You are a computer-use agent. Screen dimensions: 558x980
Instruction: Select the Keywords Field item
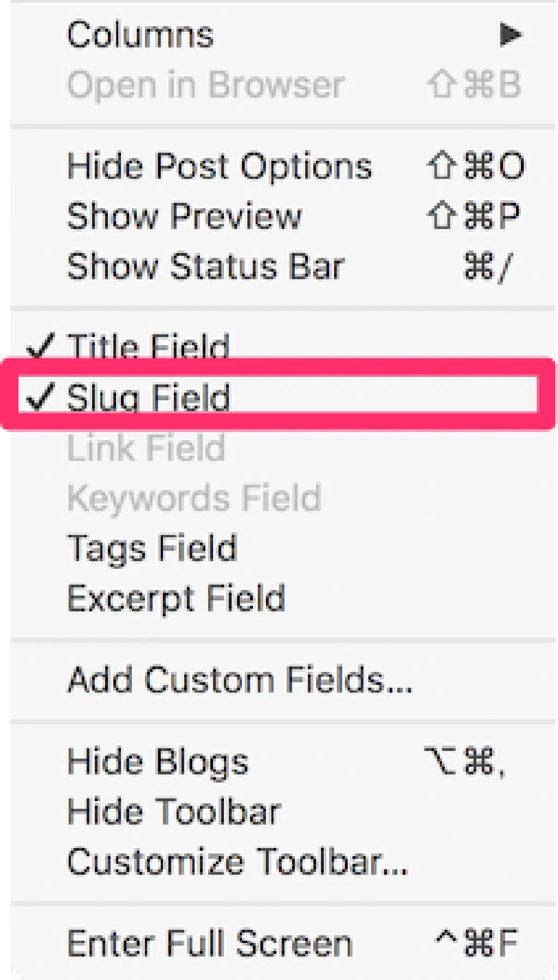pos(194,498)
